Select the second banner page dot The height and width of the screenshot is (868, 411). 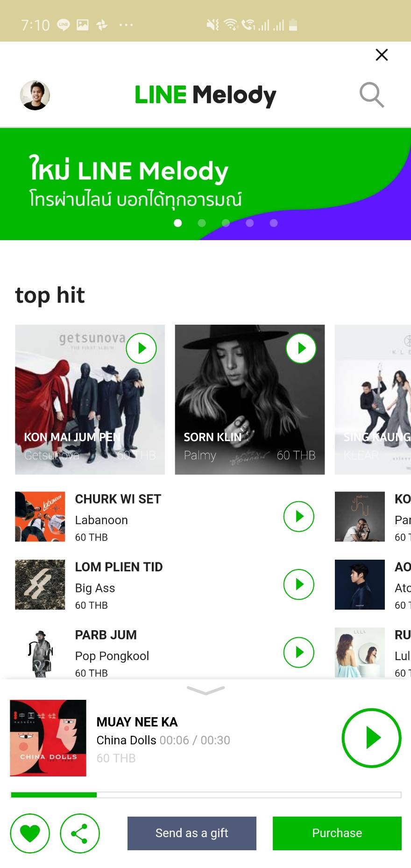click(x=202, y=223)
